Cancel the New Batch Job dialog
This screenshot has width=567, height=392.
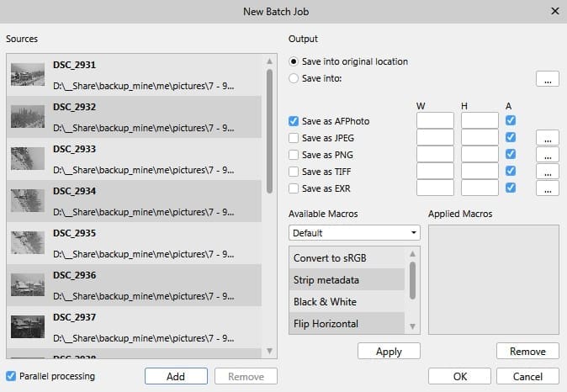point(527,377)
